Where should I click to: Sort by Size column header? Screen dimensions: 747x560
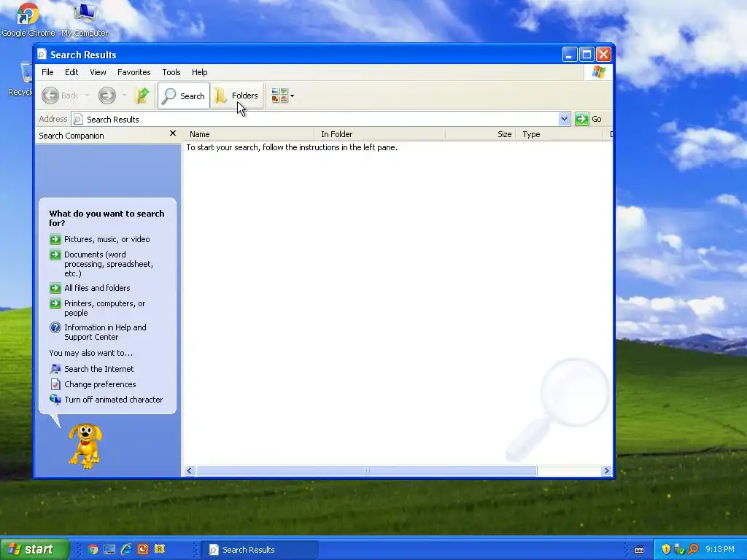pos(480,134)
